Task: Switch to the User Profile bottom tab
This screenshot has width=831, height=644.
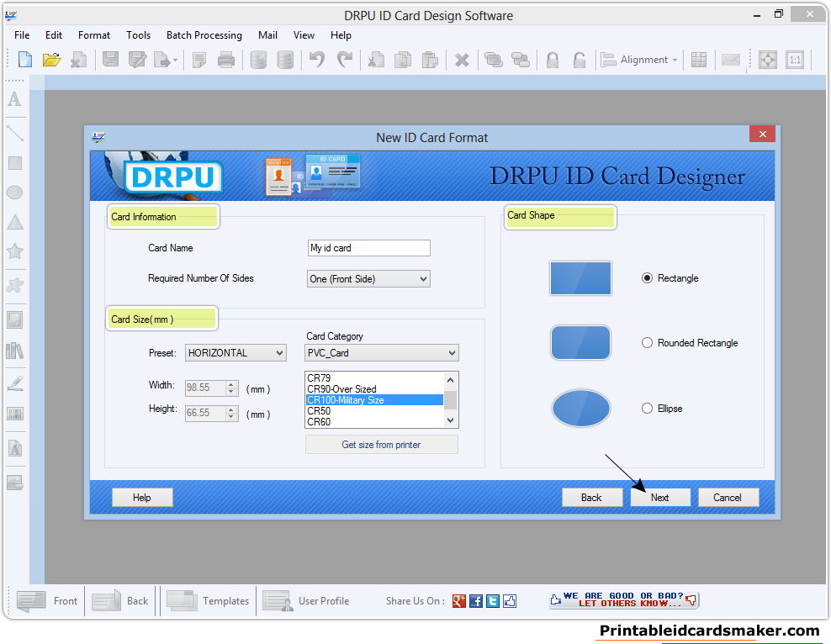Action: pyautogui.click(x=306, y=601)
